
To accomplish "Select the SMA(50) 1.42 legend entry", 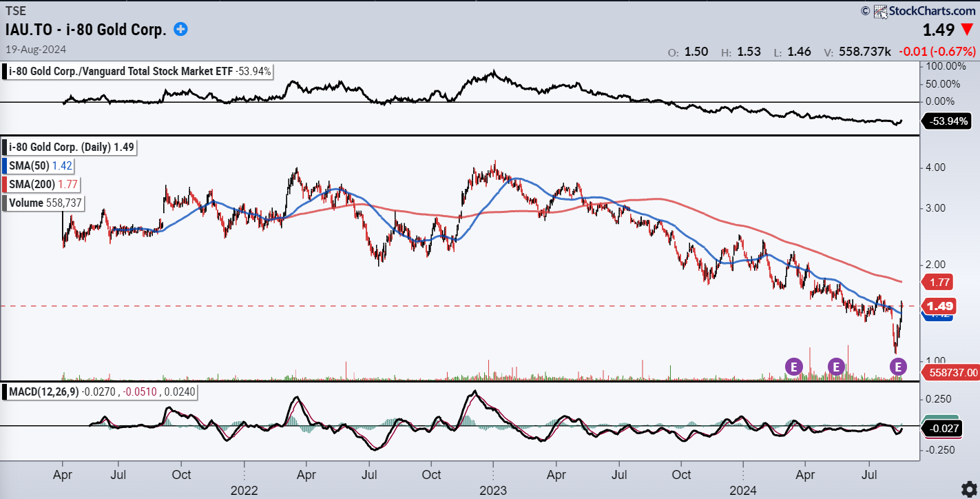I will coord(39,165).
